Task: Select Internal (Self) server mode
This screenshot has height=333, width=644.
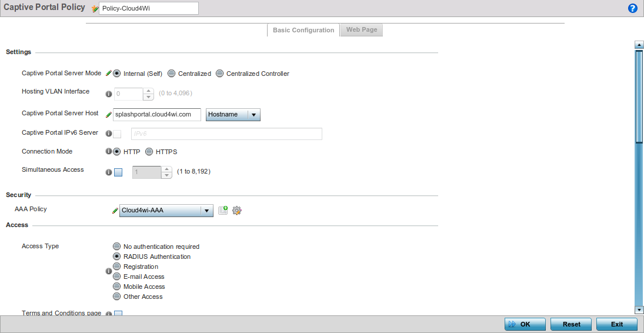Action: [x=116, y=74]
